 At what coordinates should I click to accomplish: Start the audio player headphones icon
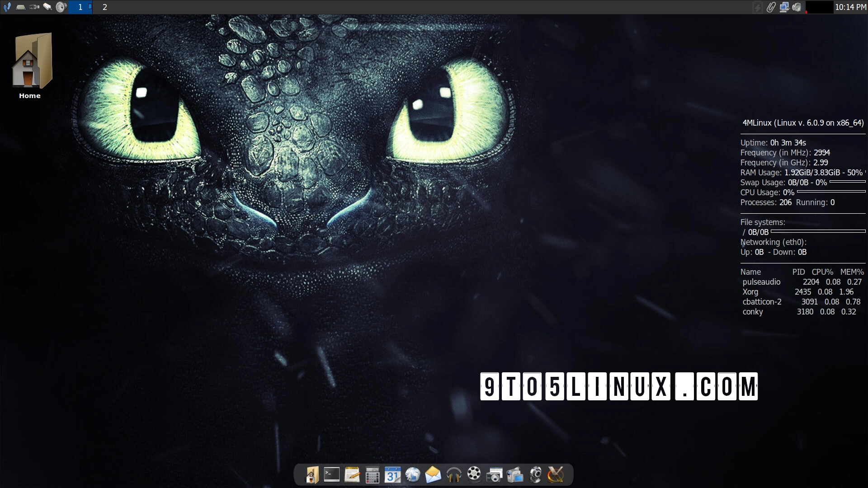point(453,475)
